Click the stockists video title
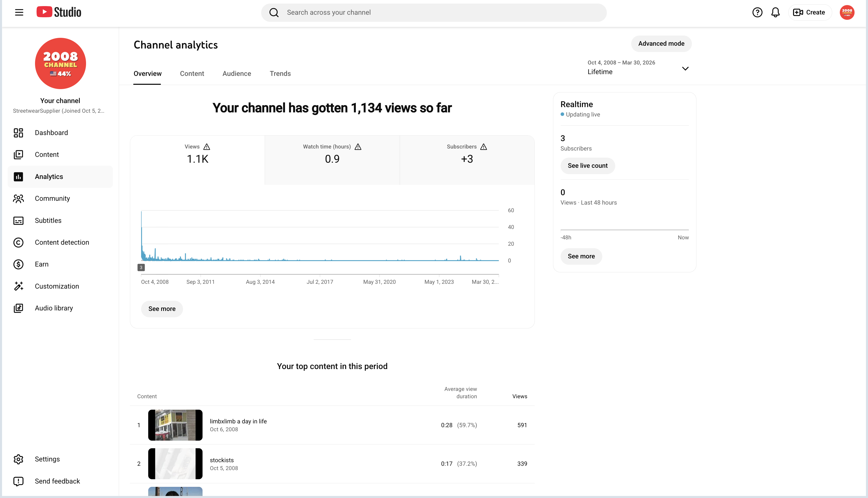Viewport: 868px width, 498px height. pyautogui.click(x=222, y=460)
